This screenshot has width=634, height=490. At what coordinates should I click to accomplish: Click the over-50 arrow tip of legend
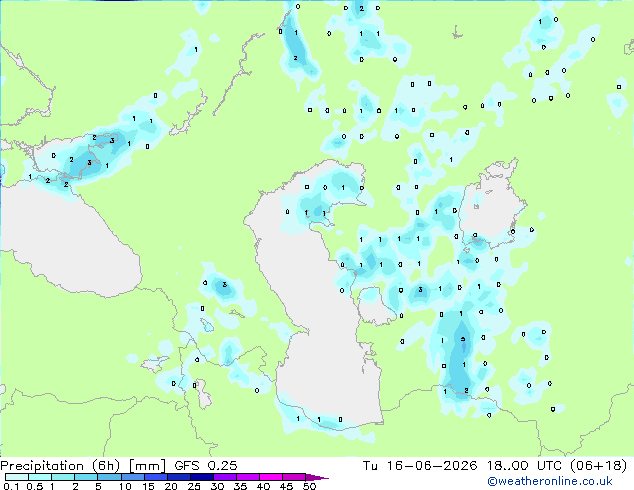coord(317,478)
